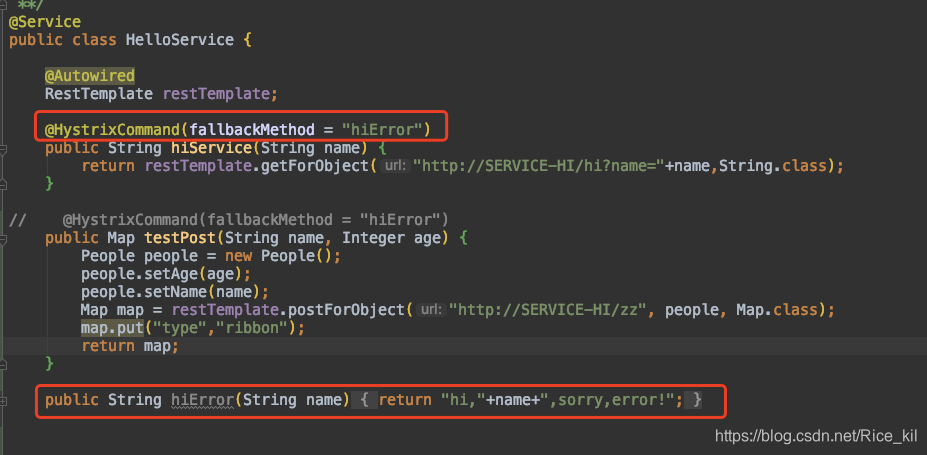Click the restTemplate field declaration name
Screen dimensions: 927x455
point(216,94)
